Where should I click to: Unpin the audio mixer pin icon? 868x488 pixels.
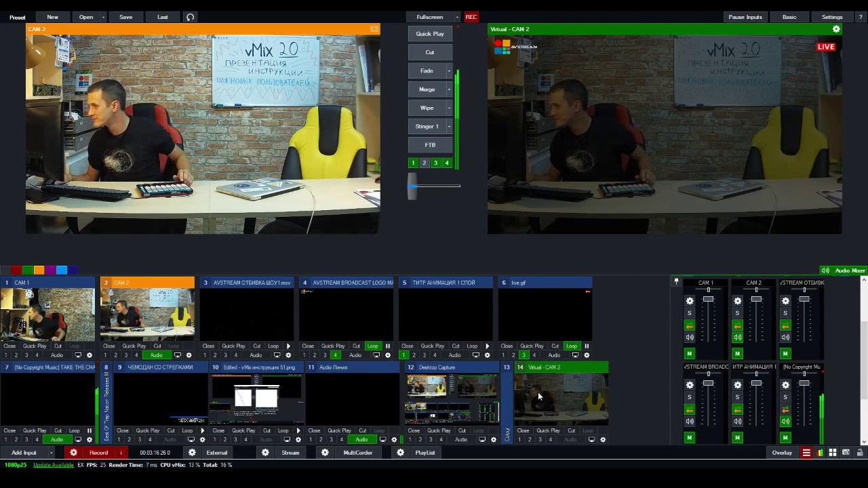pyautogui.click(x=676, y=282)
